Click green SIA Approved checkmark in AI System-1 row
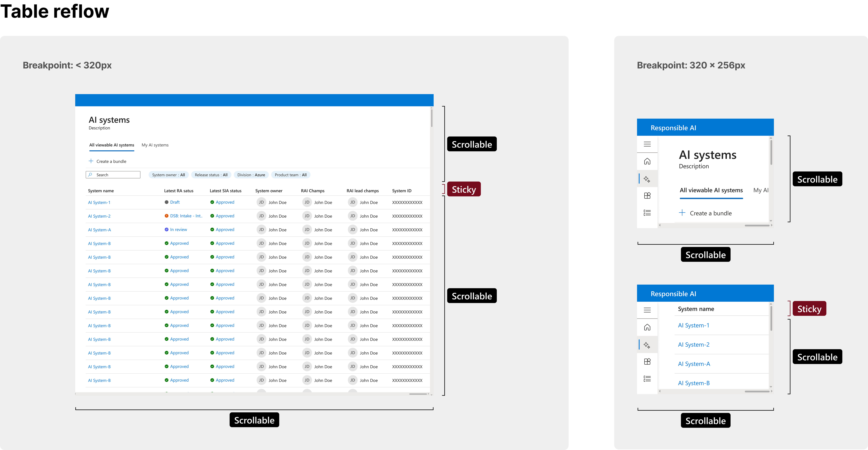Image resolution: width=868 pixels, height=450 pixels. pos(212,202)
